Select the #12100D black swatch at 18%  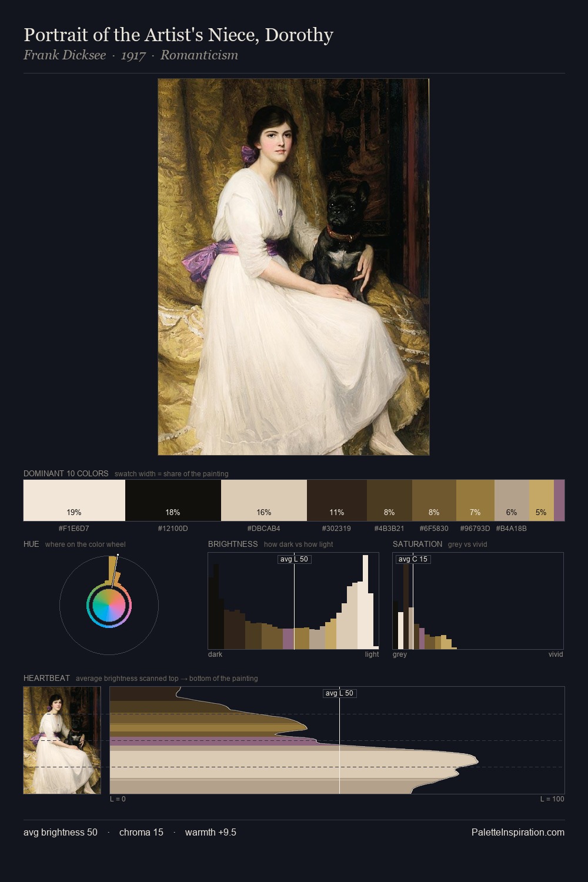click(x=173, y=500)
